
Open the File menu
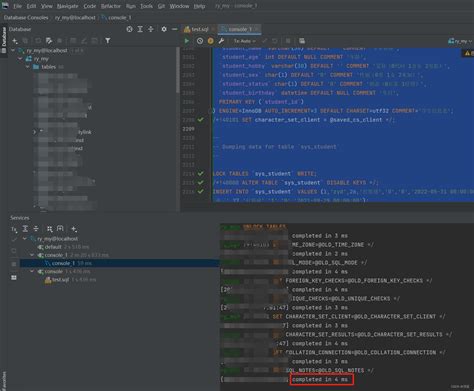pos(17,6)
